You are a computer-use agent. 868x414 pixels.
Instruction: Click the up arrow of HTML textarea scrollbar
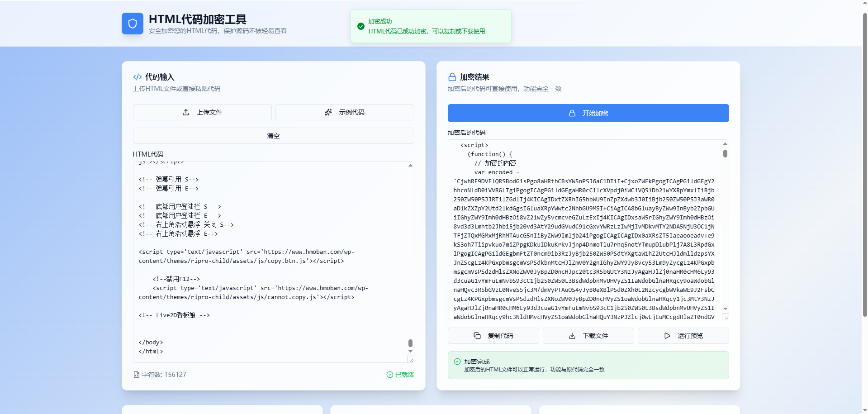(x=410, y=166)
